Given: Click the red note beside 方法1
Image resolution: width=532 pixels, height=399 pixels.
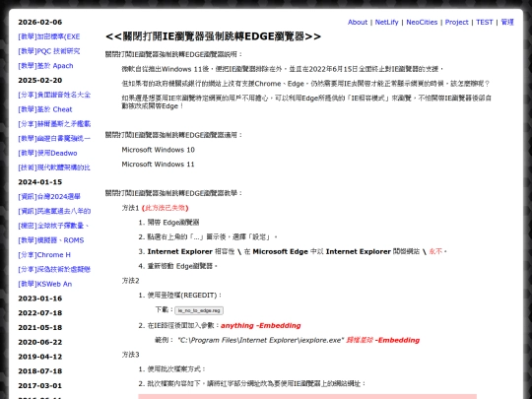Looking at the screenshot, I should (165, 208).
